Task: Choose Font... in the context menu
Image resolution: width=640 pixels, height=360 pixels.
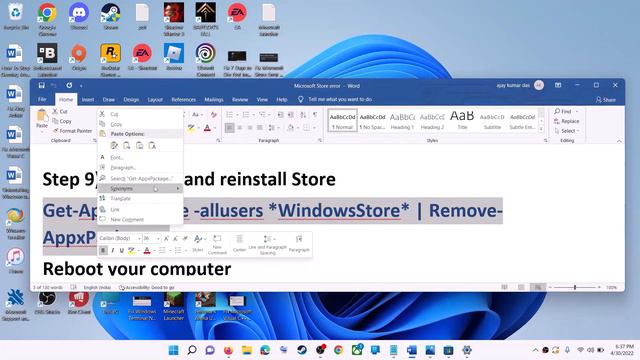Action: tap(140, 157)
